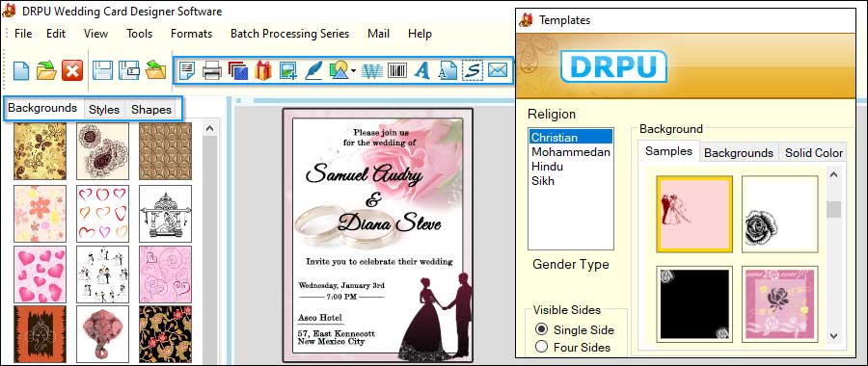The width and height of the screenshot is (868, 366).
Task: Switch to the left-panel Backgrounds tab
Action: point(42,108)
